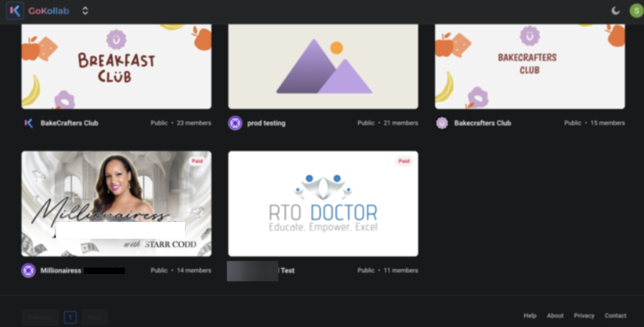Go to the Previous page
This screenshot has height=327, width=644.
(x=40, y=317)
